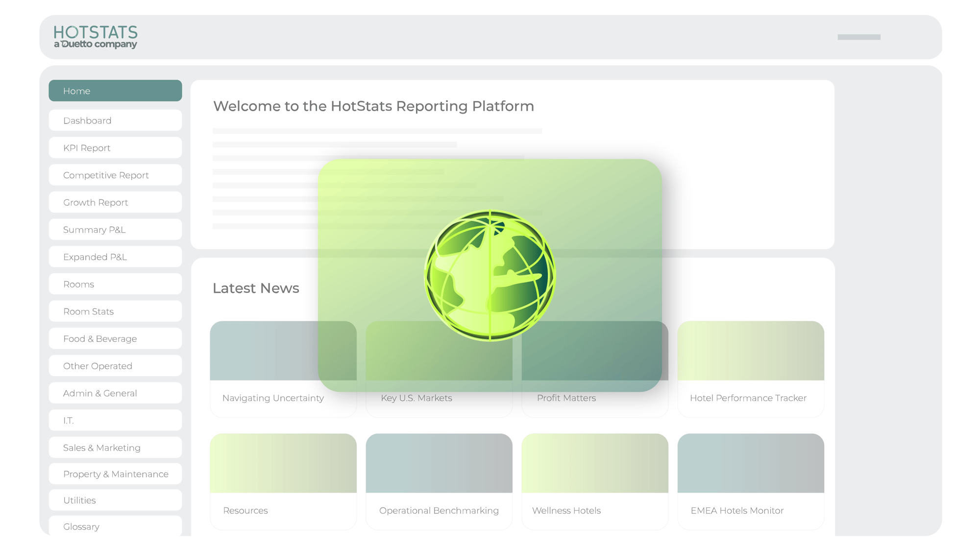The image size is (980, 551).
Task: Click the Resources card thumbnail
Action: click(x=283, y=463)
